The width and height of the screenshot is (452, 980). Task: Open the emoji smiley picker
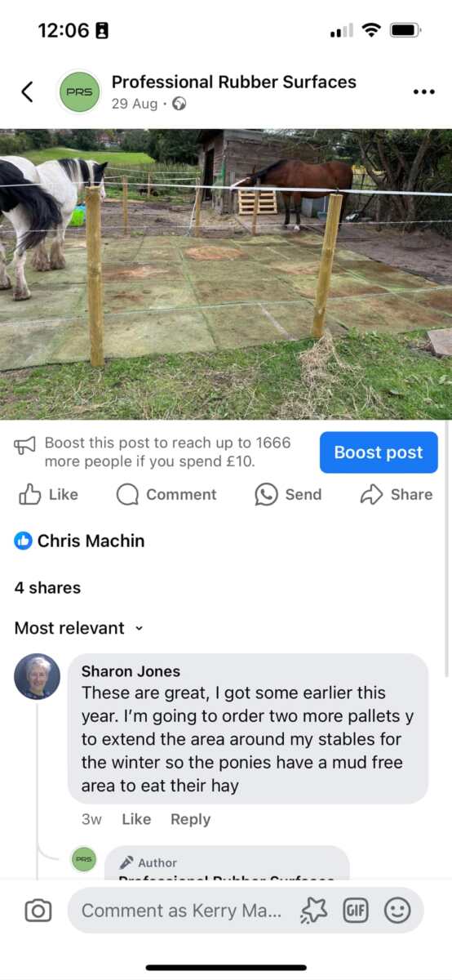pos(397,911)
